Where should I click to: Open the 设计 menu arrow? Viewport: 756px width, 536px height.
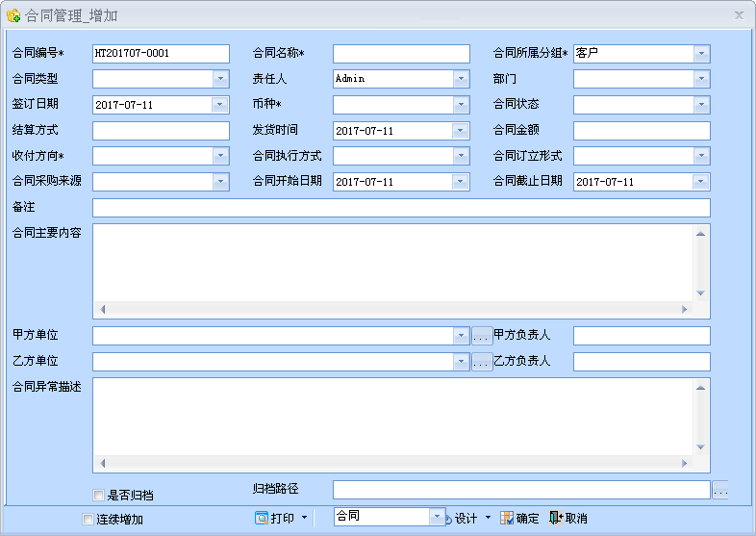click(x=488, y=518)
